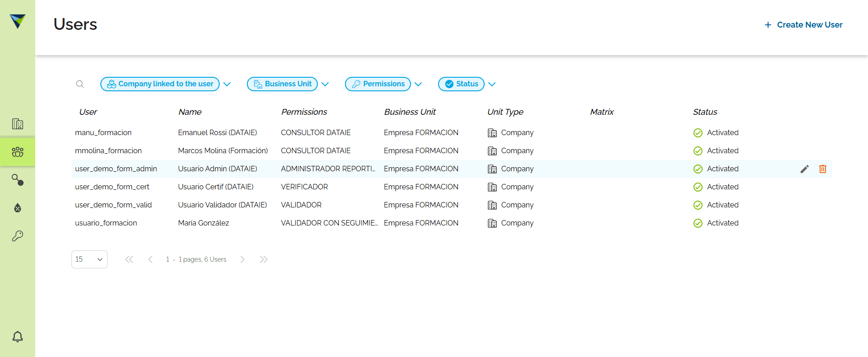This screenshot has height=357, width=868.
Task: Expand chevron beside Company linked to the user
Action: click(227, 84)
